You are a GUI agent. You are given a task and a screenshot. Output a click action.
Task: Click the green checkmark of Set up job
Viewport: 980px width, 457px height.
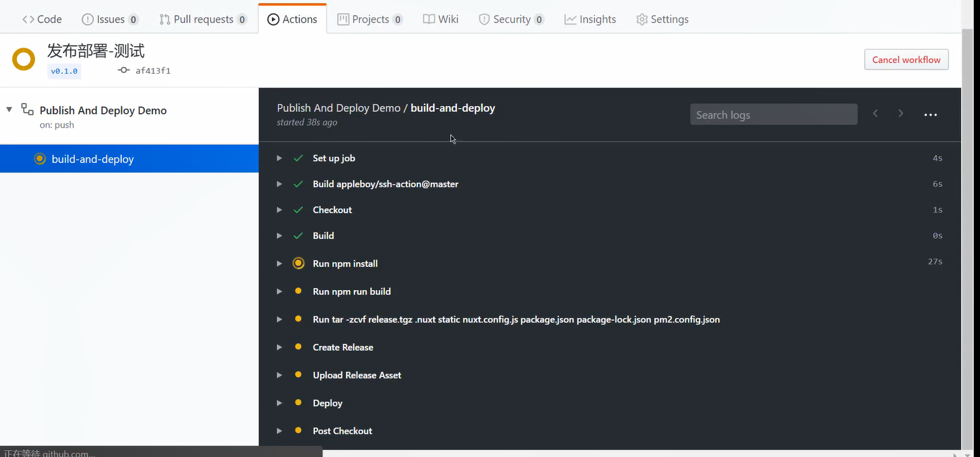[298, 158]
